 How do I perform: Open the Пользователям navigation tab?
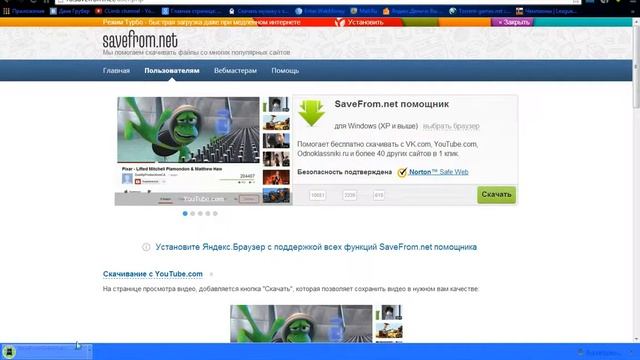pos(172,71)
